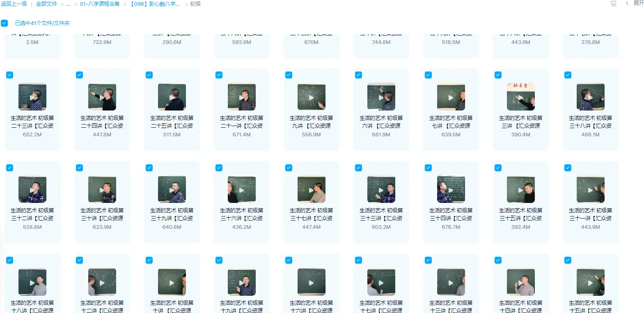644x313 pixels.
Task: Uncheck the 二十三讲 file checkbox
Action: (9, 75)
